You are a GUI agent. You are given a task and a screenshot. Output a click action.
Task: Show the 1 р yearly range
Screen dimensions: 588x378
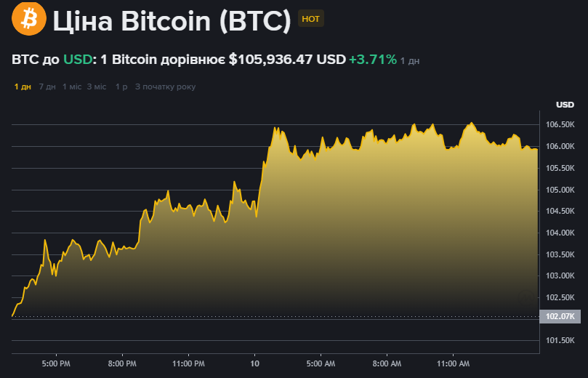tap(121, 87)
